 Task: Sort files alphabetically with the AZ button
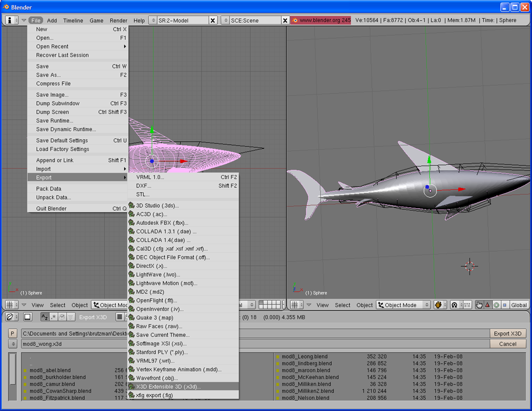44,317
